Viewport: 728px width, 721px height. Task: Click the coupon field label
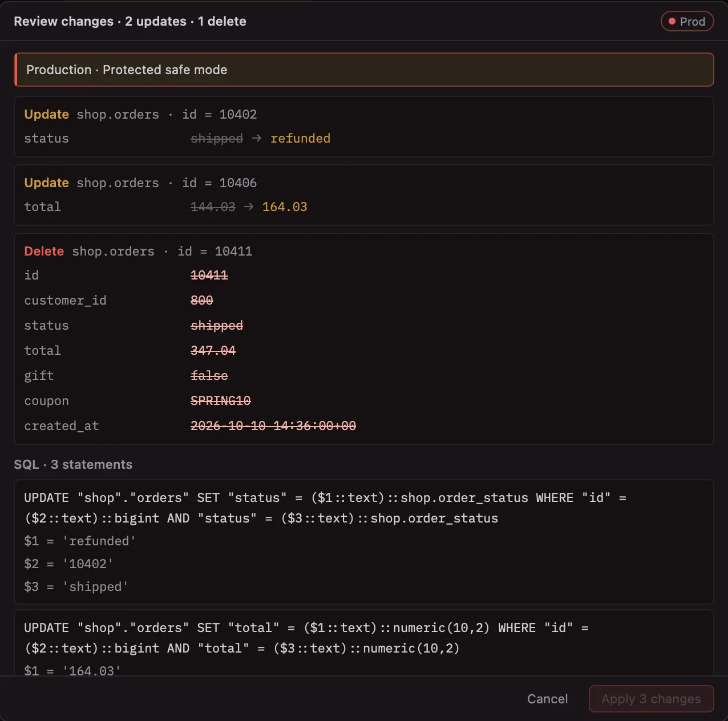[47, 401]
